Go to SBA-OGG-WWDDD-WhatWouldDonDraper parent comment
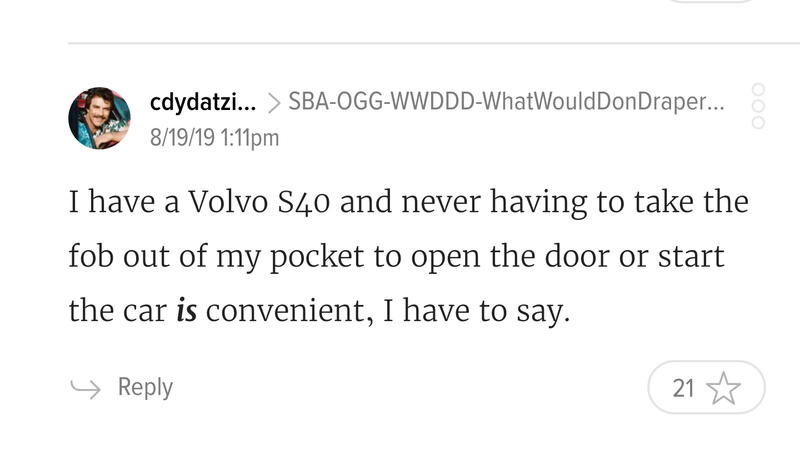Screen dimensions: 800x450 point(506,101)
